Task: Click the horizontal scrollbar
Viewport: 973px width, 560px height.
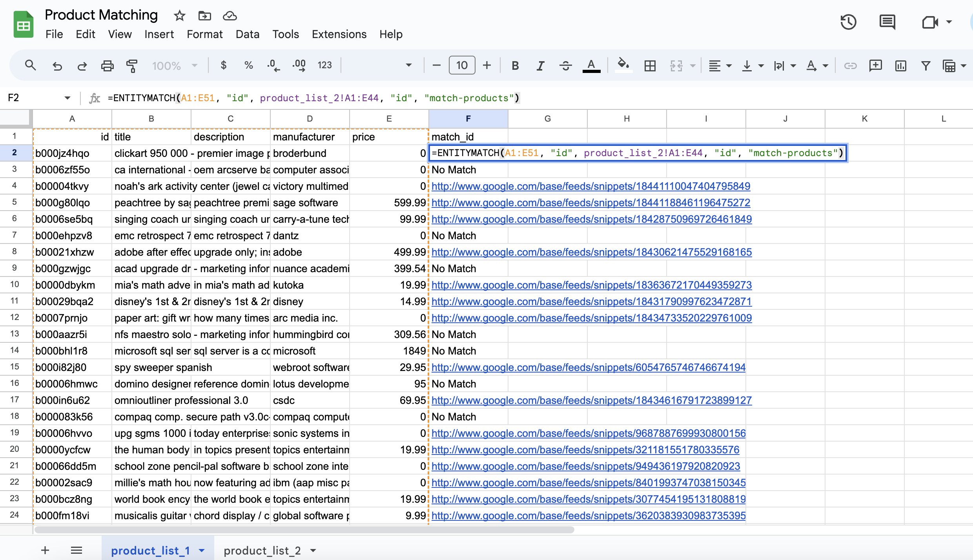Action: click(304, 530)
